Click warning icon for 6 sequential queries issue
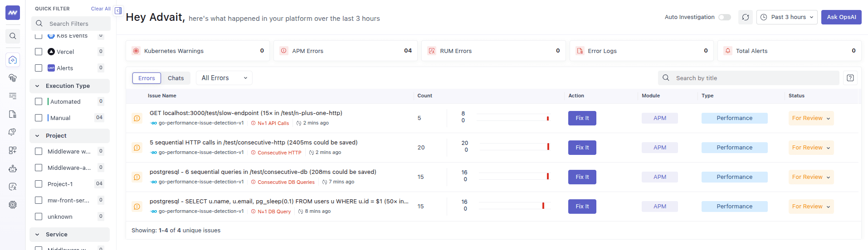Image resolution: width=868 pixels, height=250 pixels. tap(137, 177)
